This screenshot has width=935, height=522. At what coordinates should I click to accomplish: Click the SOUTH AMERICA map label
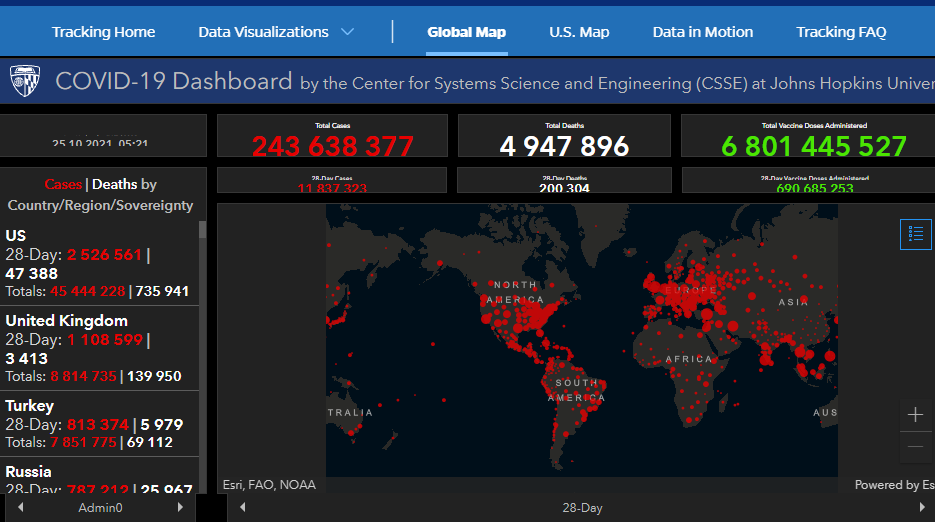[x=576, y=390]
